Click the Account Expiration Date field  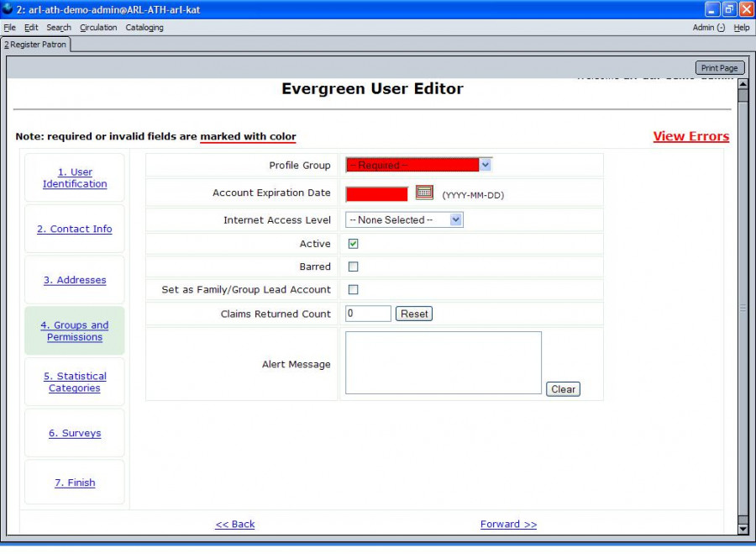point(376,193)
